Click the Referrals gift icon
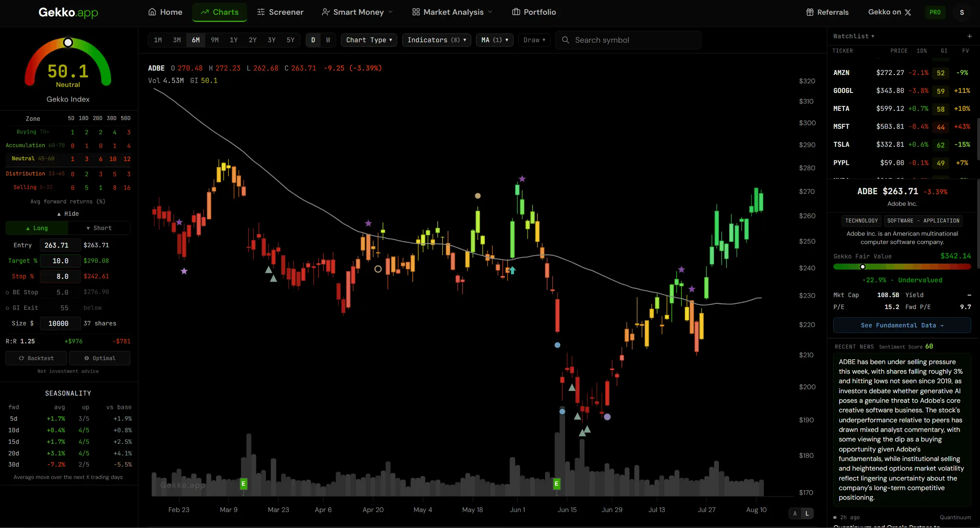980x528 pixels. pyautogui.click(x=810, y=12)
